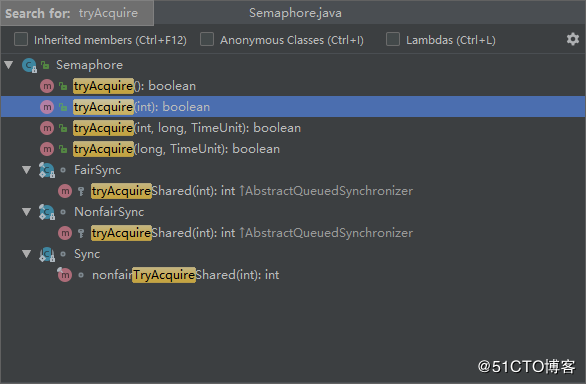This screenshot has height=384, width=586.
Task: Collapse the Sync node arrow
Action: pos(27,254)
